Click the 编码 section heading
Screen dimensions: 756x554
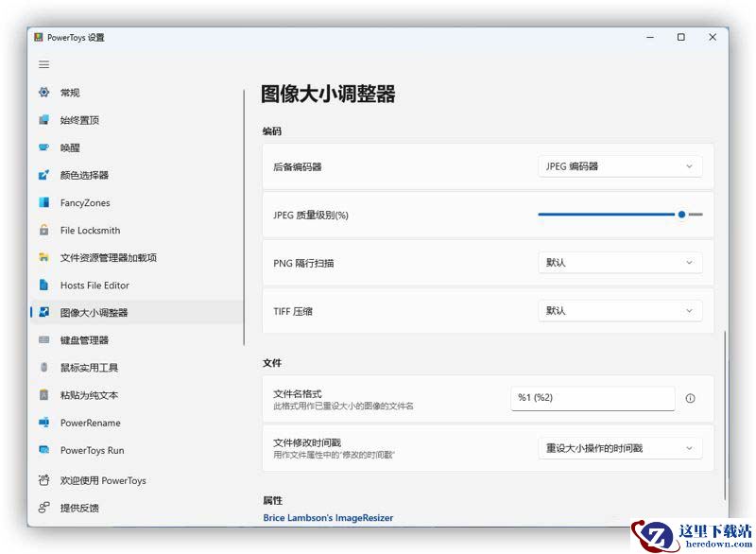coord(272,131)
